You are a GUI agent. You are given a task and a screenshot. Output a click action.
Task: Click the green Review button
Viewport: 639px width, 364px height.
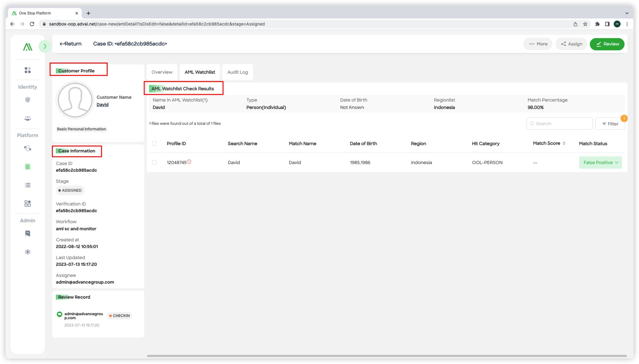(607, 44)
